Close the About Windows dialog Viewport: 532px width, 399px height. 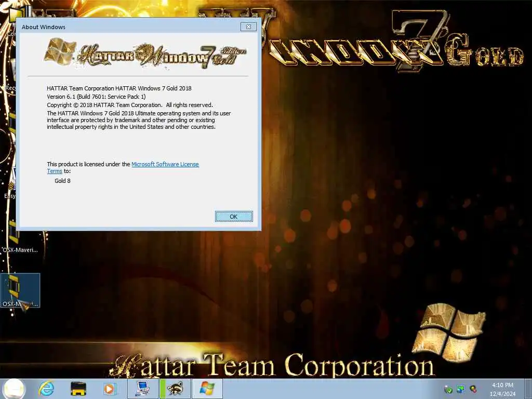point(248,27)
